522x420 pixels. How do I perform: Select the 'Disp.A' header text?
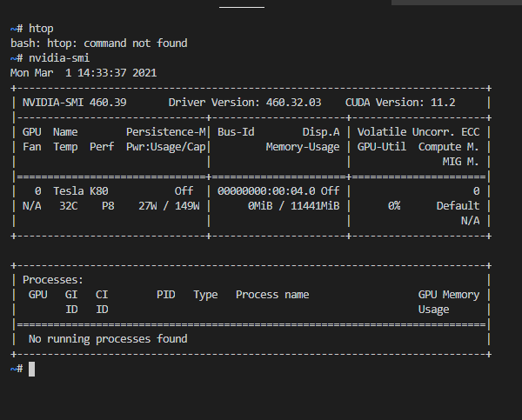click(x=321, y=132)
